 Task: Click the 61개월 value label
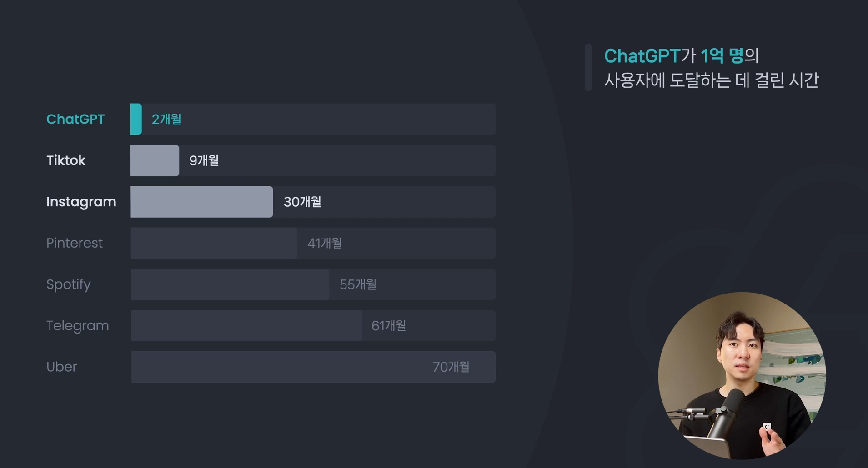(x=389, y=326)
